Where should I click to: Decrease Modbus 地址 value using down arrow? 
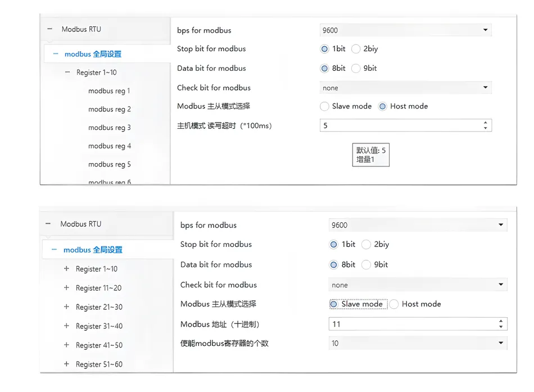[501, 327]
